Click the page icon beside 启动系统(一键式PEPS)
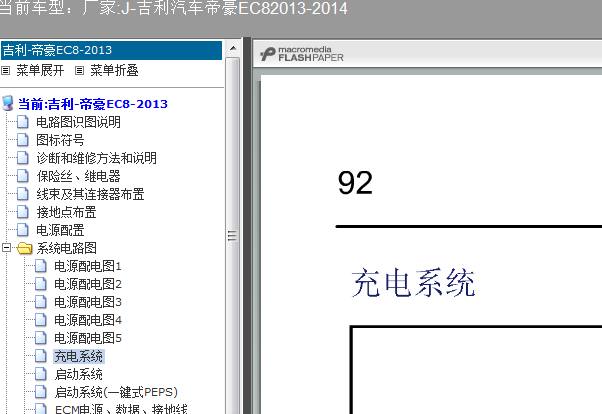 click(41, 392)
